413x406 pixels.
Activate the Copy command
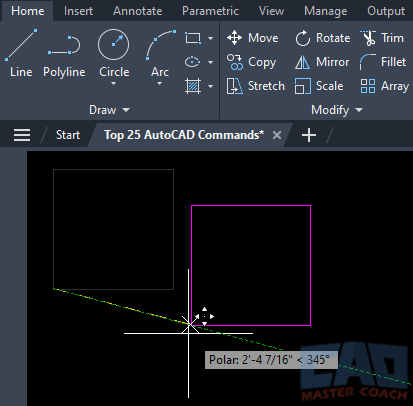pyautogui.click(x=252, y=62)
